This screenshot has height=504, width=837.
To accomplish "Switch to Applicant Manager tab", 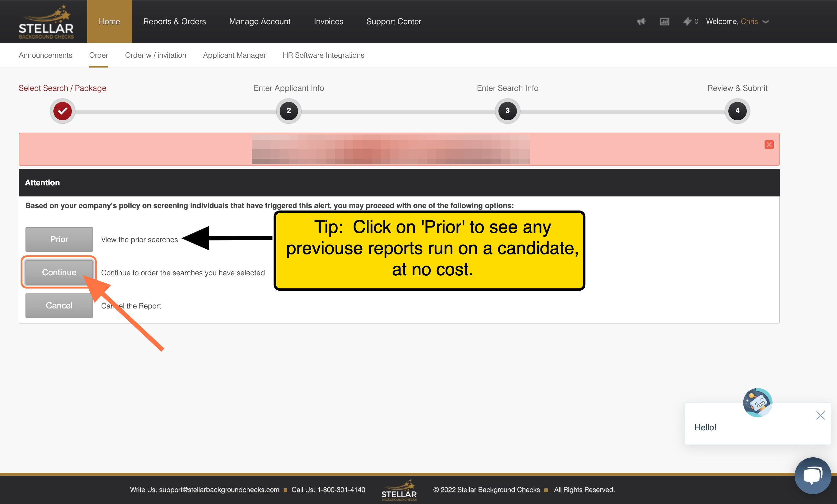I will coord(234,55).
